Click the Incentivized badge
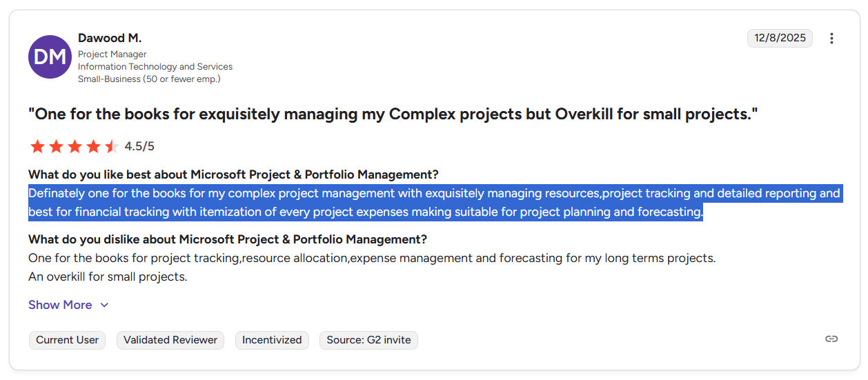Viewport: 868px width, 380px height. 272,340
